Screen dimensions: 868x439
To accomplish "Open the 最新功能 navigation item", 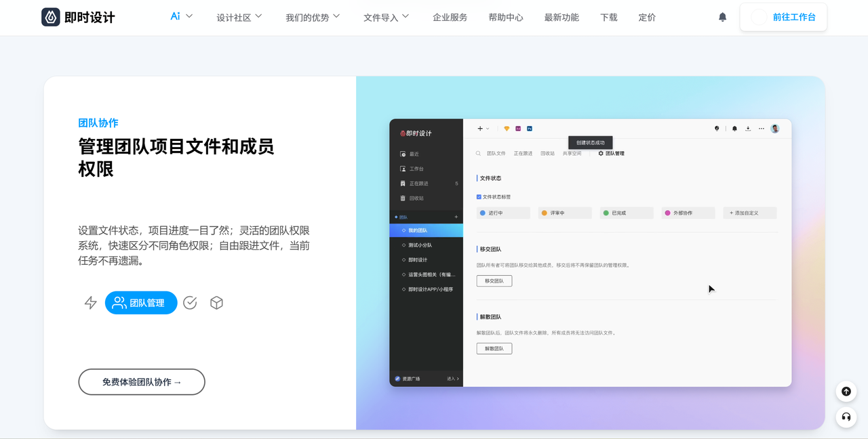I will pyautogui.click(x=561, y=17).
